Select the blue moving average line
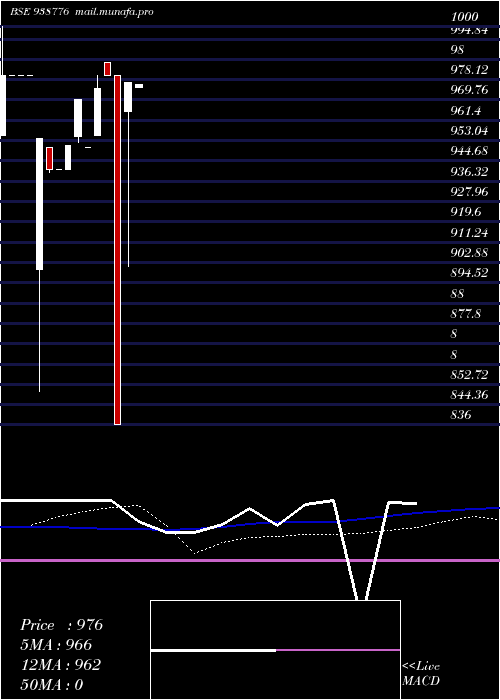 (250, 523)
